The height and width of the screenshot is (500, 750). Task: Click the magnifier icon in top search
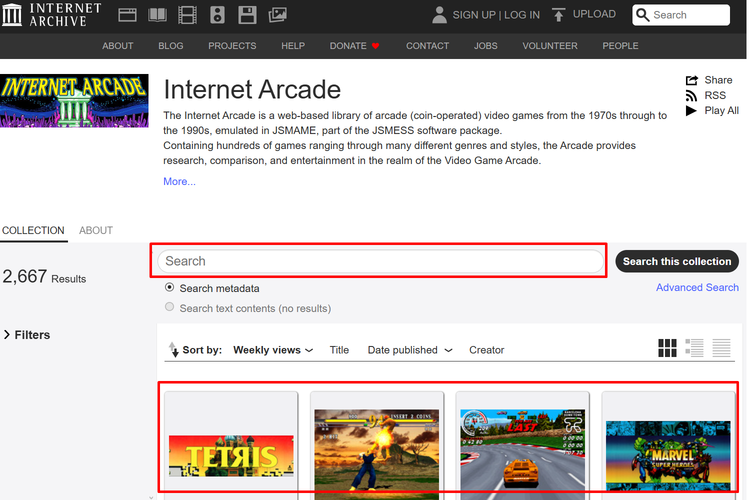643,15
